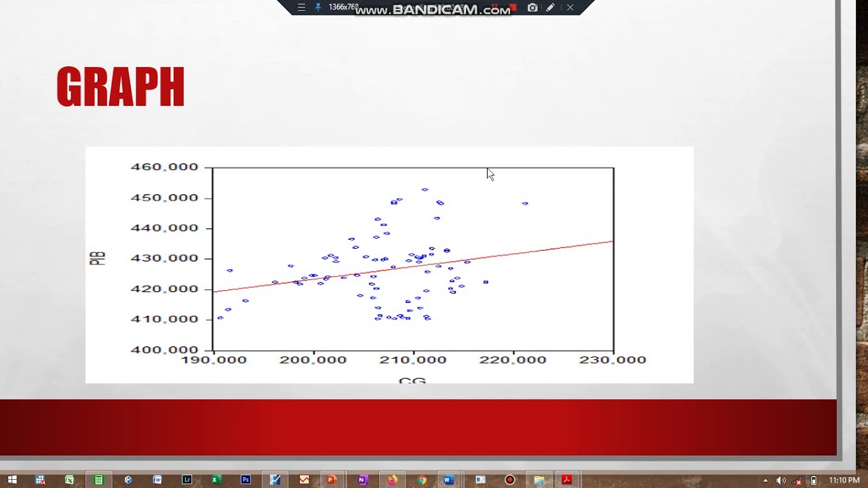Switch to Microsoft Word in the taskbar
The width and height of the screenshot is (868, 488).
(x=448, y=480)
